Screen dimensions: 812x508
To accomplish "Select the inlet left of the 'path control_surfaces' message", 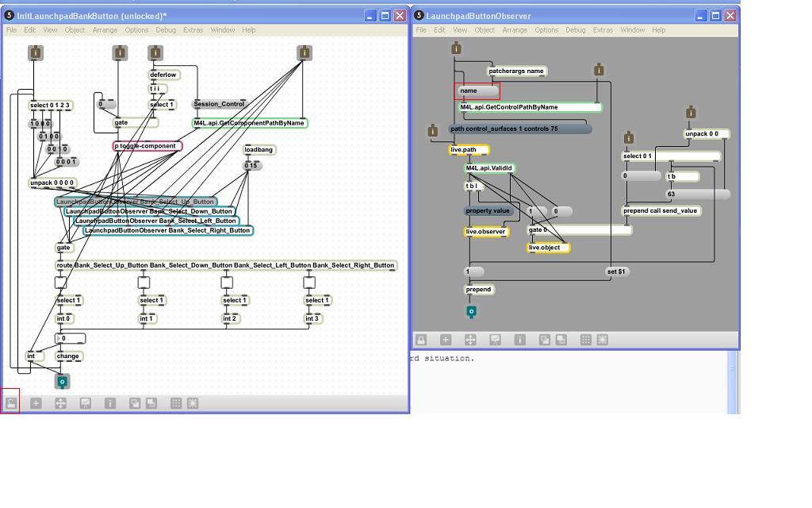I will 433,131.
